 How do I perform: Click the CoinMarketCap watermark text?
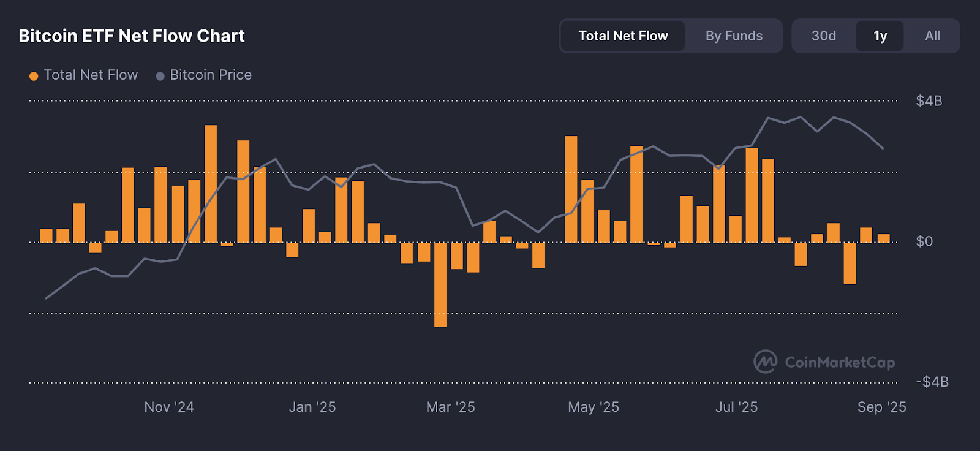pyautogui.click(x=840, y=362)
